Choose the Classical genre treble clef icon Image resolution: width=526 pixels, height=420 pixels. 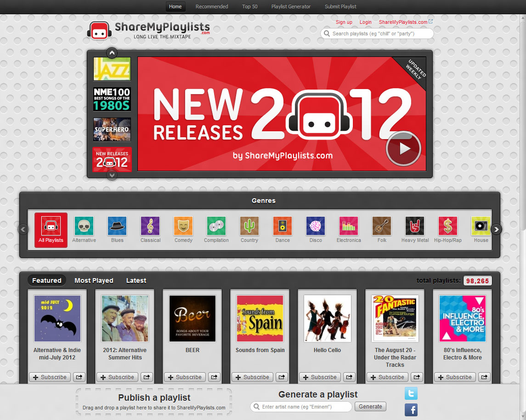[x=150, y=226]
